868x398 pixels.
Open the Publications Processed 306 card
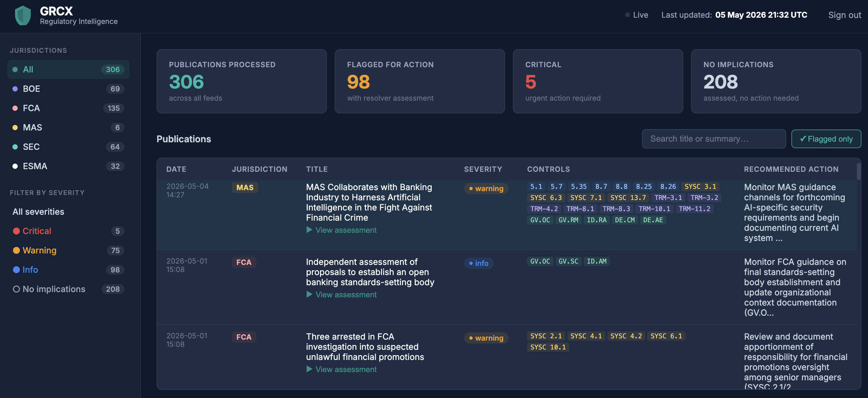(242, 81)
